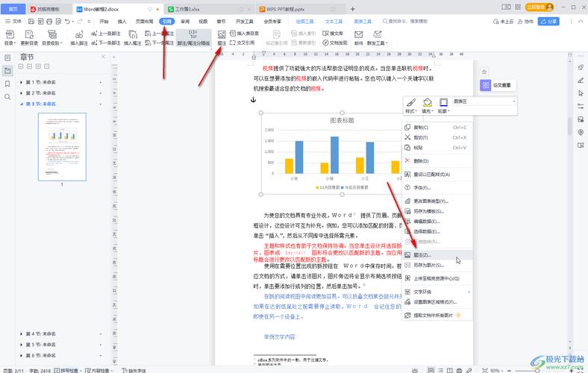Click the 题注 caption icon in ribbon
This screenshot has width=588, height=373.
point(222,37)
